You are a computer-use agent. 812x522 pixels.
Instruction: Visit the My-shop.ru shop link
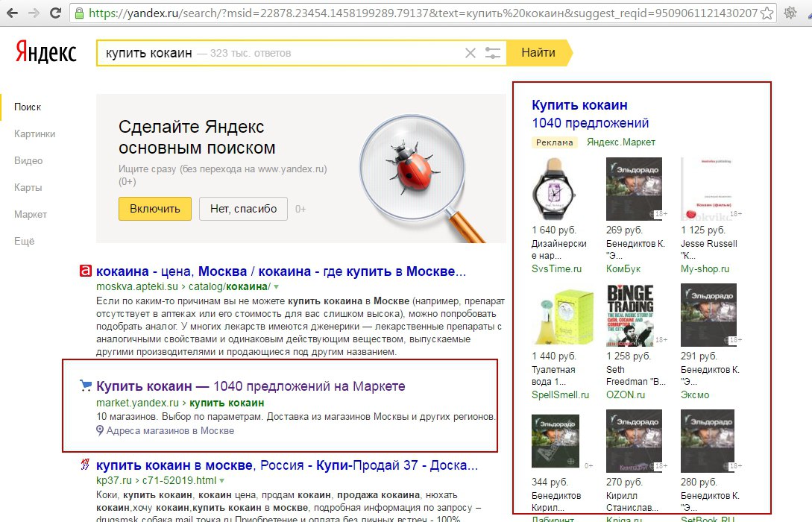pos(705,268)
